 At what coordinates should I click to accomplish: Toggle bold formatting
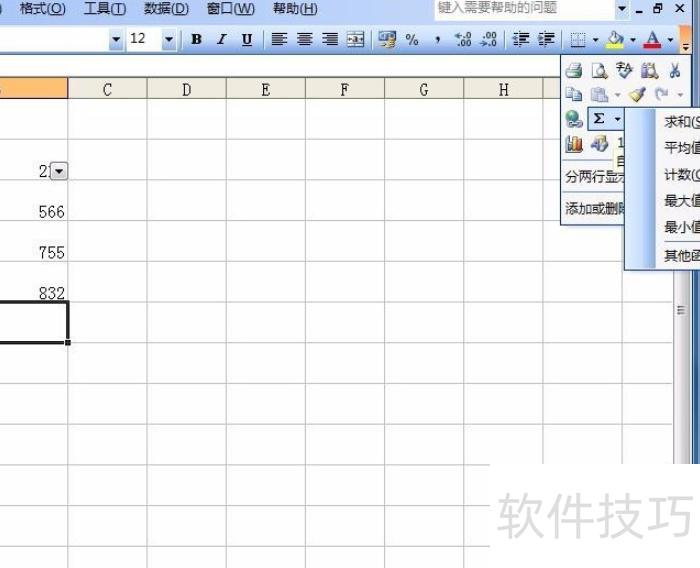tap(196, 40)
